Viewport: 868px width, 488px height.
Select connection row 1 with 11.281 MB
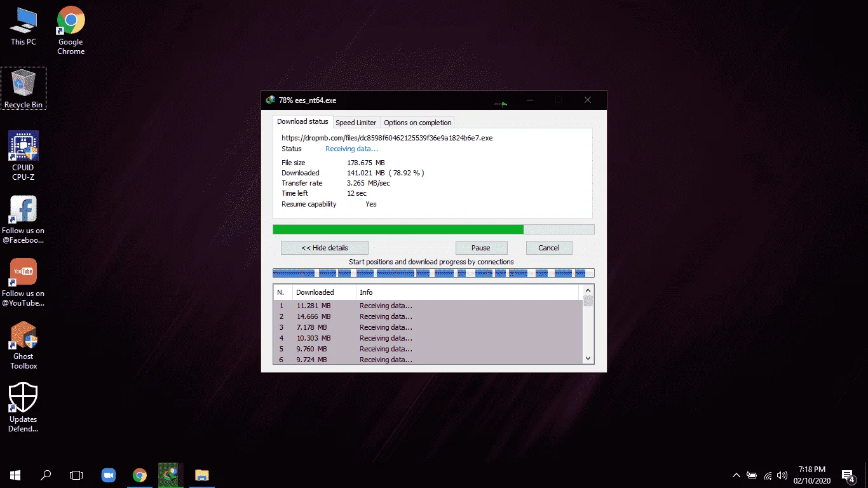[x=428, y=306]
